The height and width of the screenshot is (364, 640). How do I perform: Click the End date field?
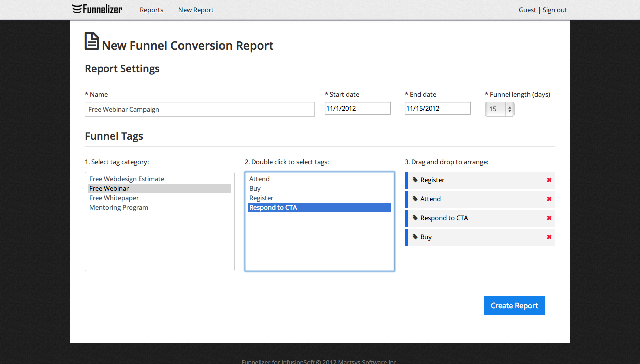click(437, 108)
